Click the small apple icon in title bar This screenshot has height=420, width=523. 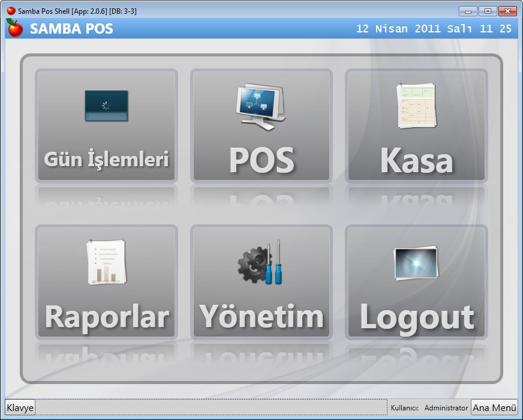[x=11, y=11]
